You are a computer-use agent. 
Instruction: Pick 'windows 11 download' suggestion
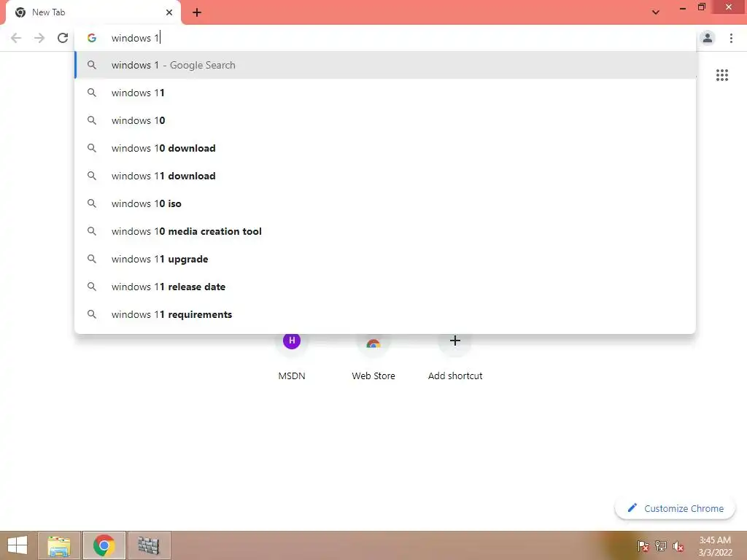(385, 176)
